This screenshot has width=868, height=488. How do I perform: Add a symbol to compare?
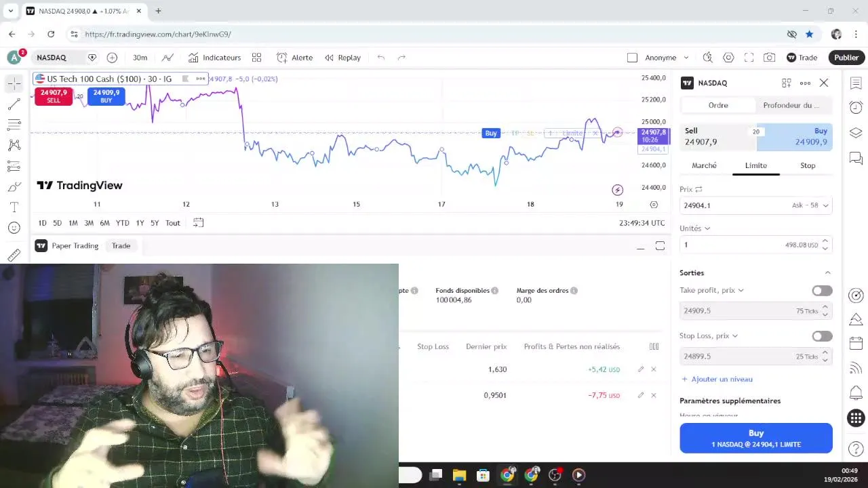pyautogui.click(x=112, y=58)
